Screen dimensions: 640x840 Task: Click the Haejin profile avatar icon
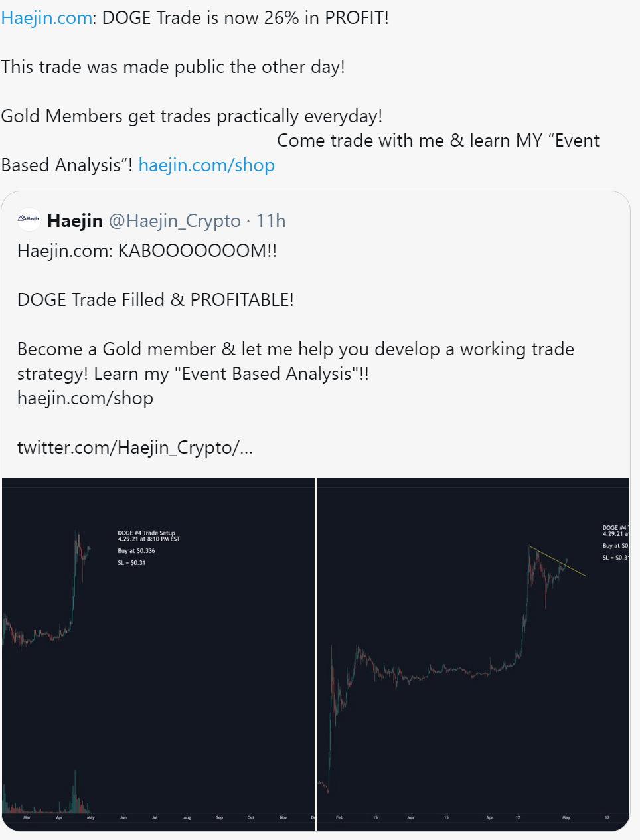(29, 219)
